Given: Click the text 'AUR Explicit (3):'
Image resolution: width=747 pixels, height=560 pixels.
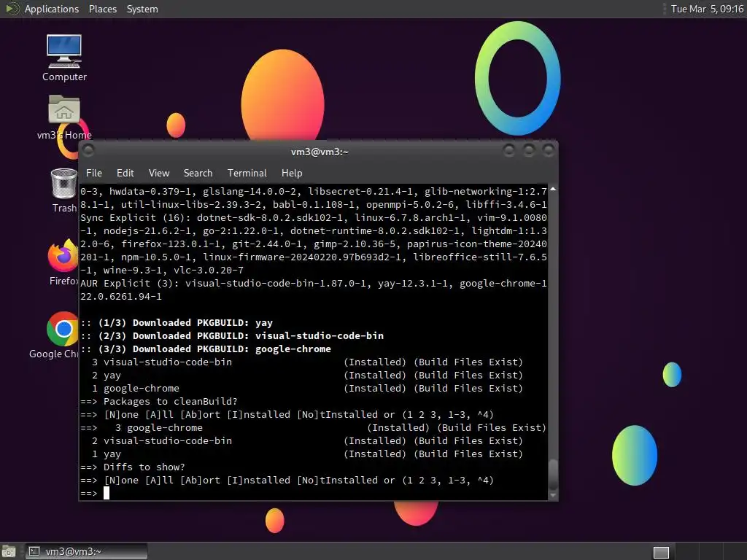Looking at the screenshot, I should [130, 284].
